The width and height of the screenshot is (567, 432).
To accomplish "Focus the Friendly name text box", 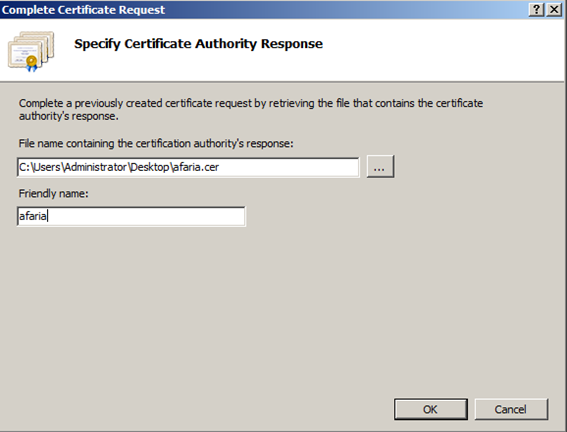I will (131, 216).
